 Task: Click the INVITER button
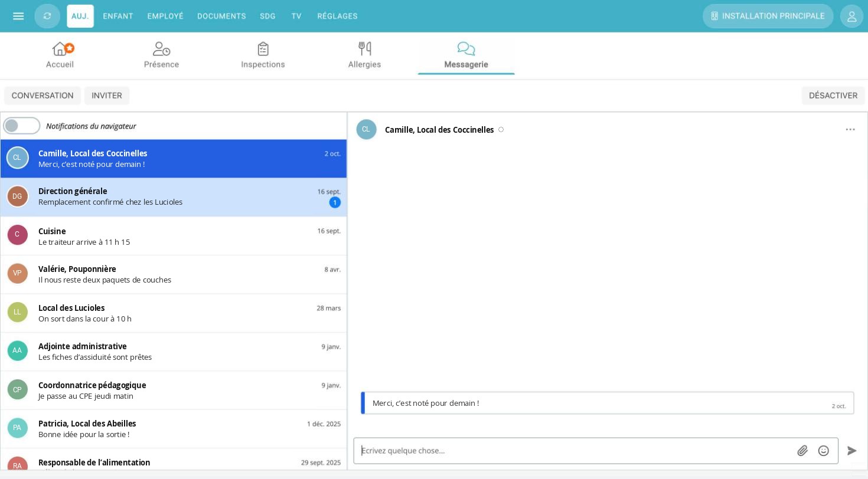107,96
